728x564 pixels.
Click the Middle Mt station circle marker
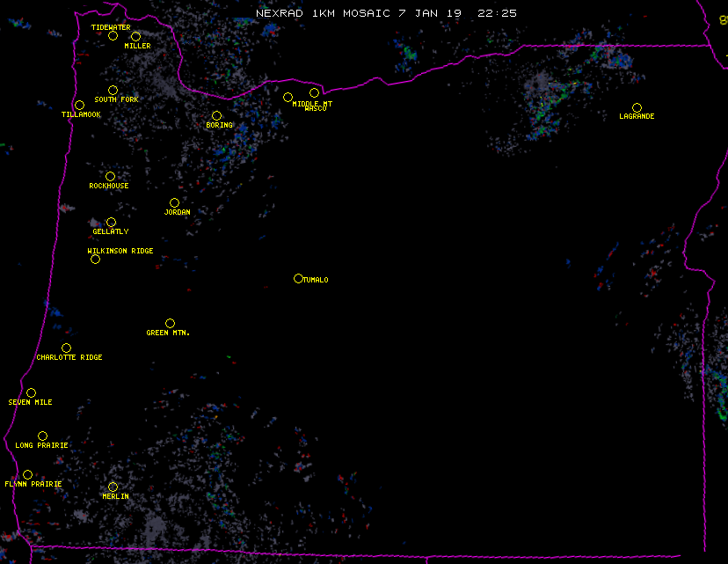[288, 98]
